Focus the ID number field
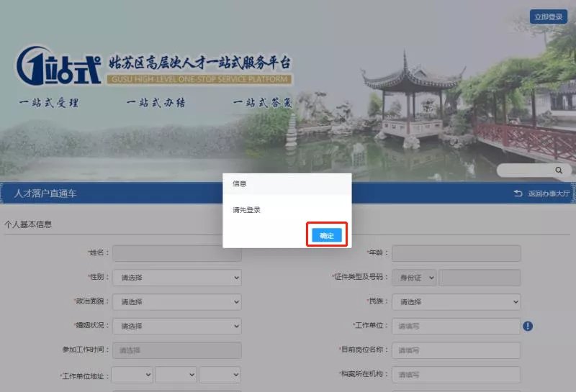Viewport: 576px width, 392px height. tap(480, 278)
